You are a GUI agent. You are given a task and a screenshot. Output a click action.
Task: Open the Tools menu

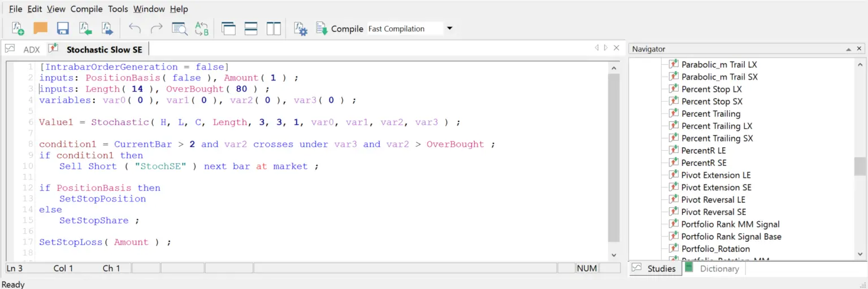point(118,9)
